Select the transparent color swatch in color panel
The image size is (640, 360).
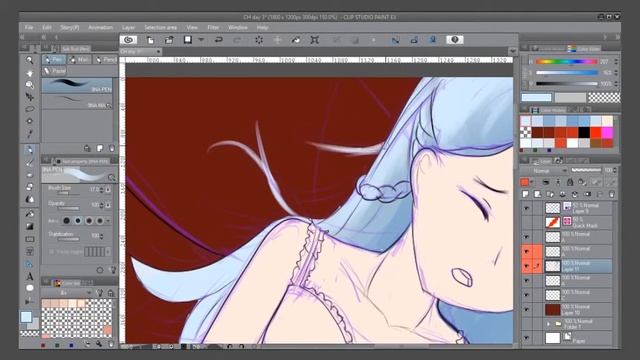tap(604, 97)
